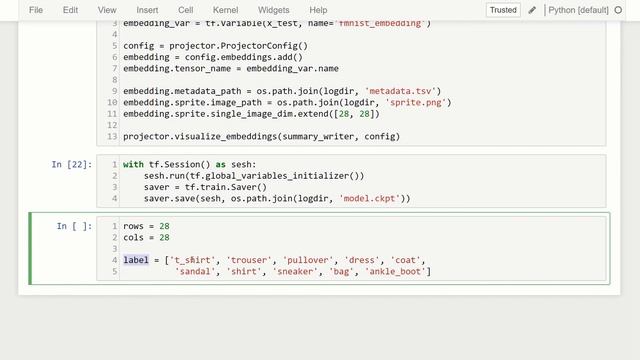
Task: Click the 'with tf.Session() as sesh:' line
Action: tap(190, 164)
